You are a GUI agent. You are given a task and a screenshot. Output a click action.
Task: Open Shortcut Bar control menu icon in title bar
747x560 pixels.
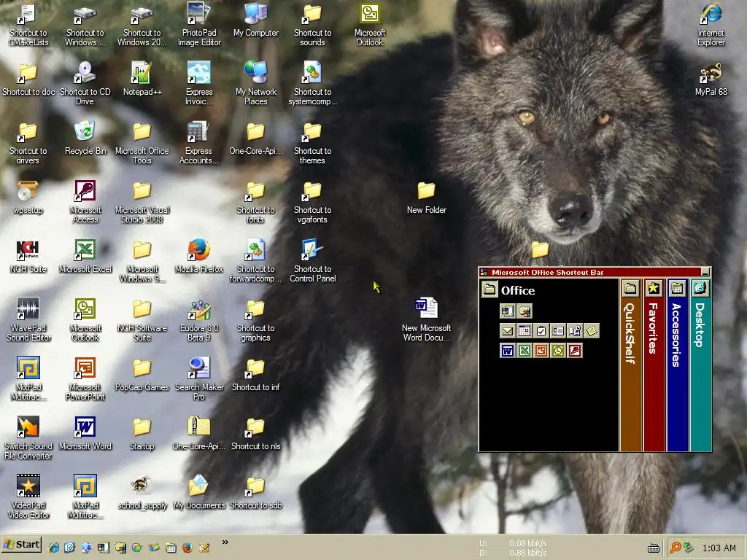[x=484, y=273]
